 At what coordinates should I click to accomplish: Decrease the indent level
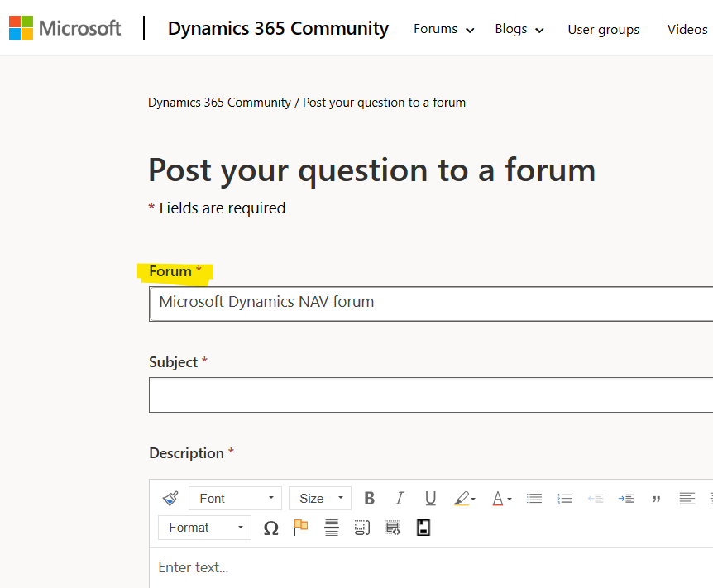click(596, 499)
